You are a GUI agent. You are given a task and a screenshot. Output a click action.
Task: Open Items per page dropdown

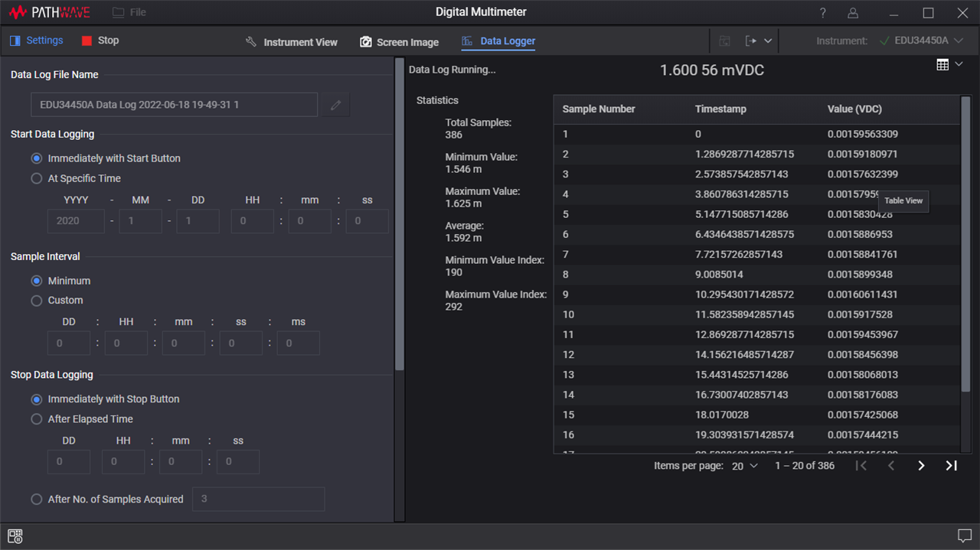tap(743, 466)
